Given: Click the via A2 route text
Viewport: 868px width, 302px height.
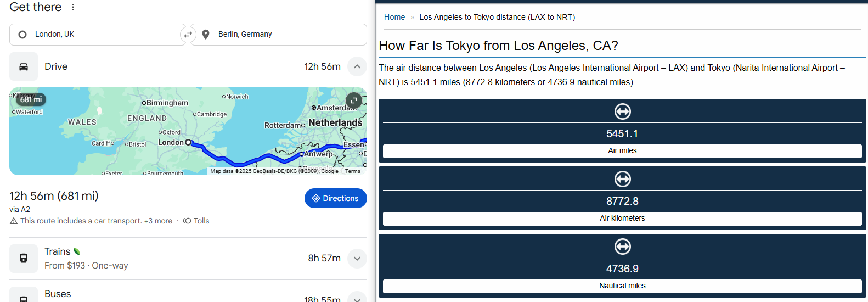Looking at the screenshot, I should pyautogui.click(x=20, y=209).
